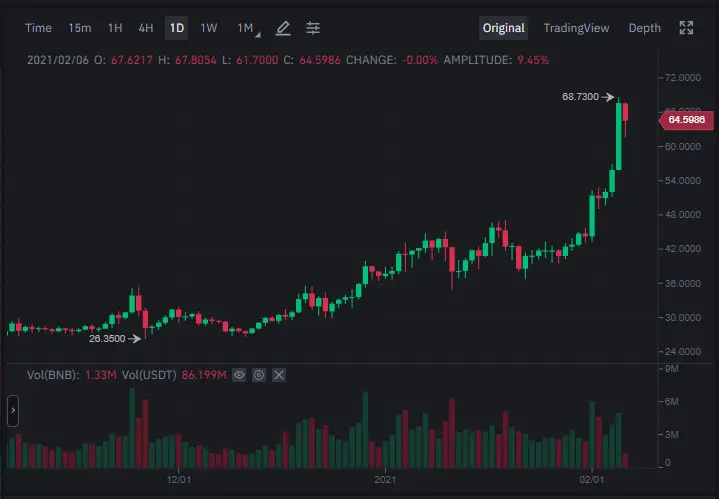This screenshot has width=719, height=499.
Task: Click the current price label 64.5986
Action: tap(686, 120)
